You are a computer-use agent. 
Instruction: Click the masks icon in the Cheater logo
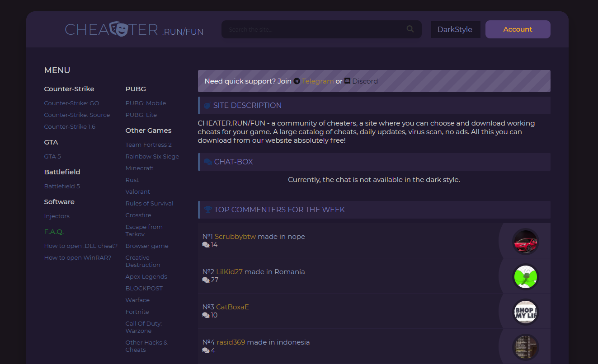coord(118,29)
